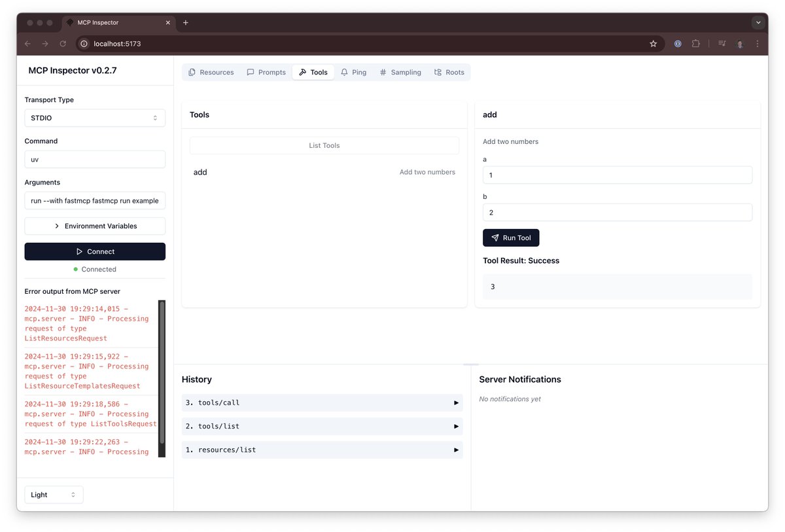785x532 pixels.
Task: Select the add tool in the list
Action: [324, 172]
